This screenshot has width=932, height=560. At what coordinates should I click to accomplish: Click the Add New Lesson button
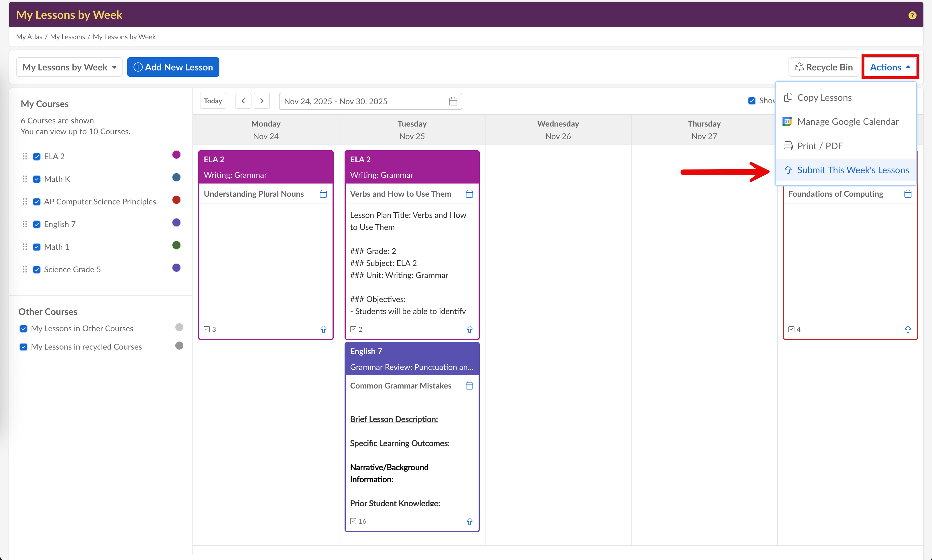[x=173, y=67]
